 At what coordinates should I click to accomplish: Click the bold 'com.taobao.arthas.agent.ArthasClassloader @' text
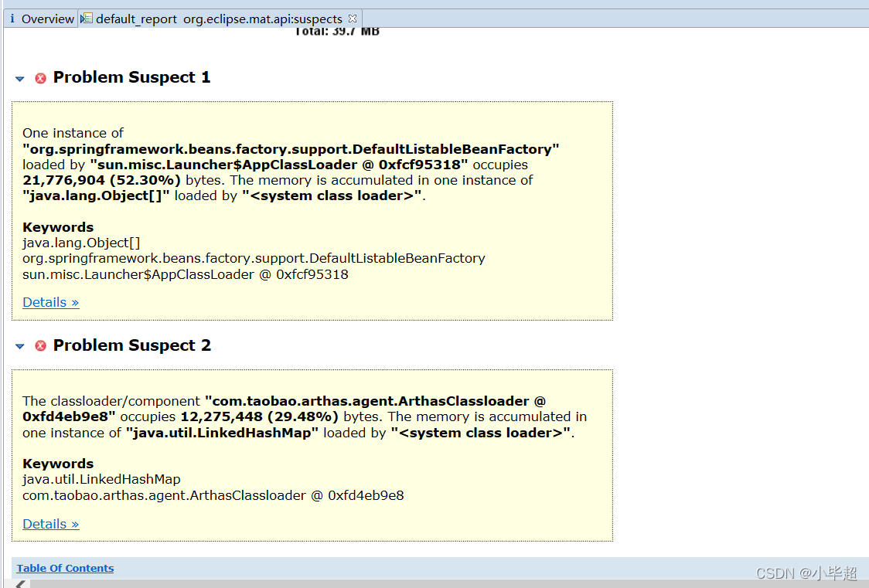click(x=375, y=401)
